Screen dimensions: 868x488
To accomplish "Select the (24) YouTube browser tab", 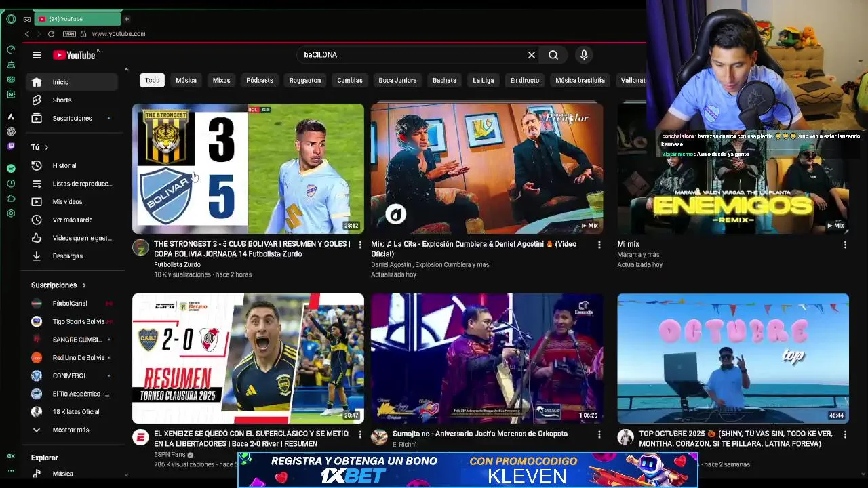I will coord(78,19).
